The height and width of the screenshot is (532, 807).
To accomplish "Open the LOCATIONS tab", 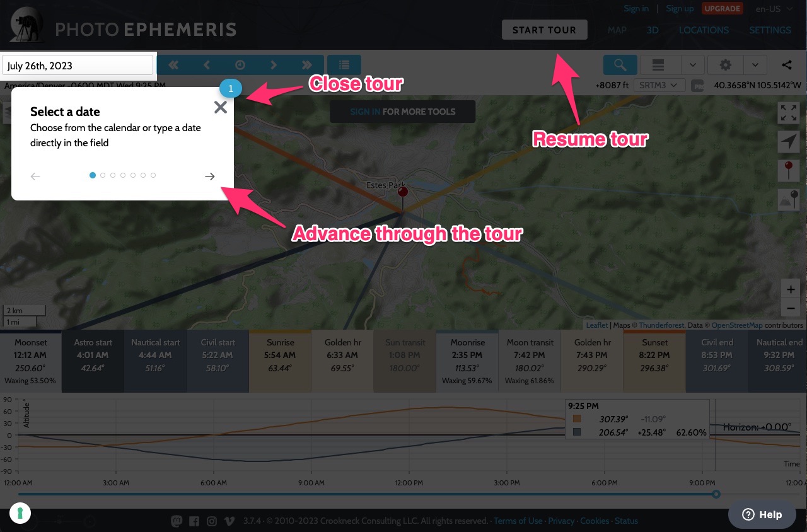I will click(x=704, y=30).
